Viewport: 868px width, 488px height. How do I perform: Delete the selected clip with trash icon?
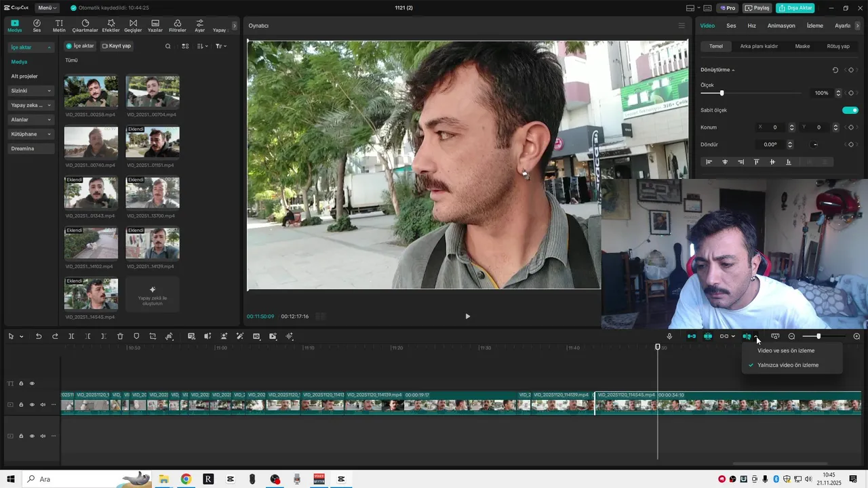coord(120,336)
